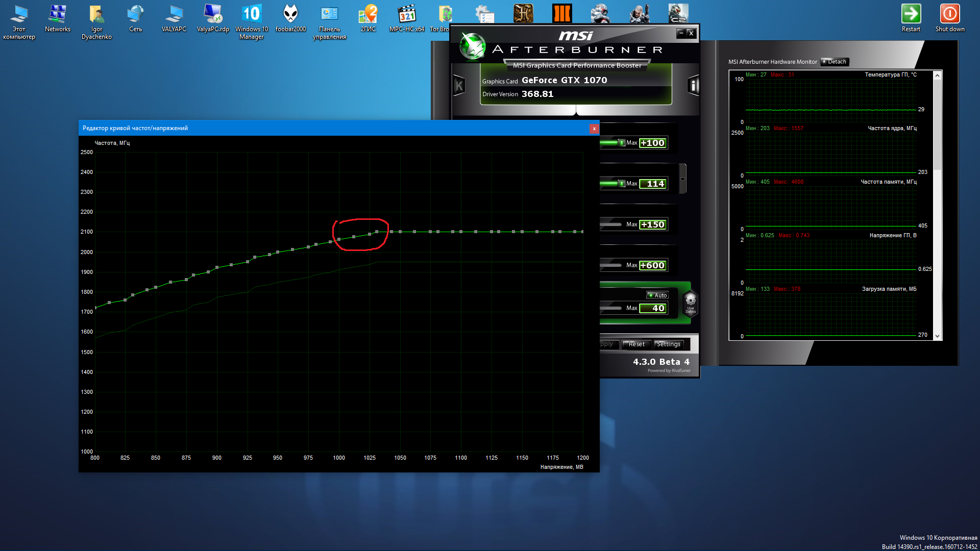This screenshot has width=980, height=551.
Task: Detach the Hardware Monitor panel
Action: coord(834,62)
